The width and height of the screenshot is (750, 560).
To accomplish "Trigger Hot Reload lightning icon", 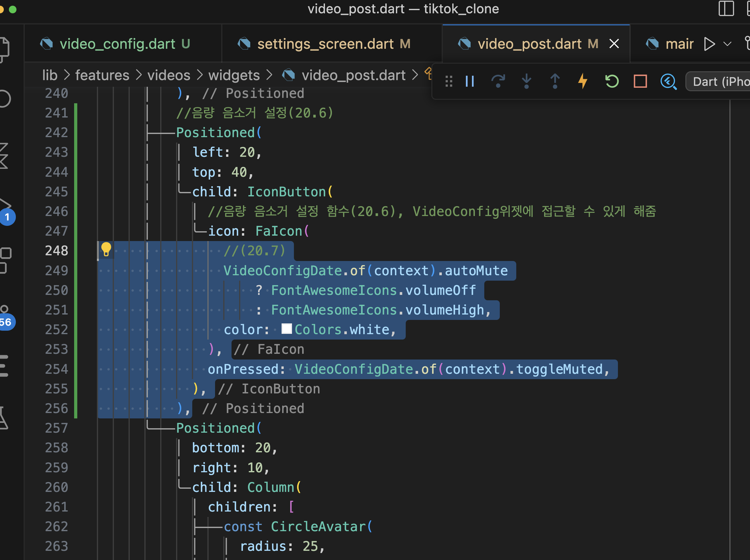I will 582,81.
